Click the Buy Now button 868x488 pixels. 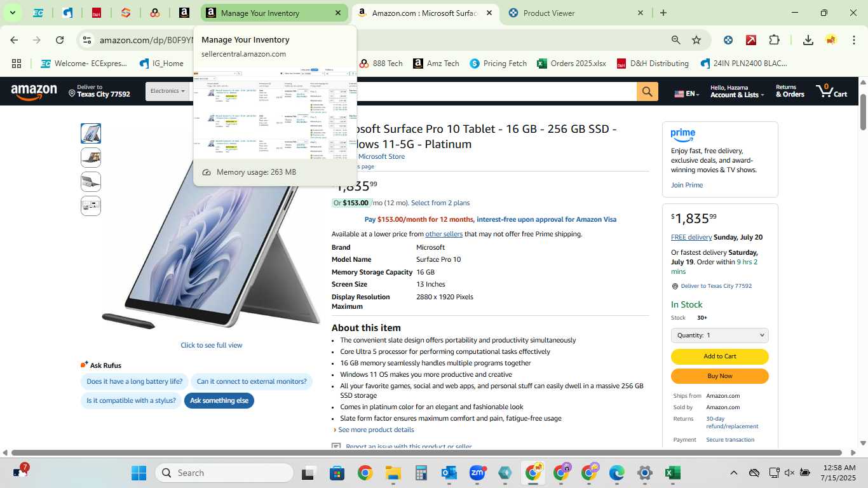pyautogui.click(x=720, y=376)
